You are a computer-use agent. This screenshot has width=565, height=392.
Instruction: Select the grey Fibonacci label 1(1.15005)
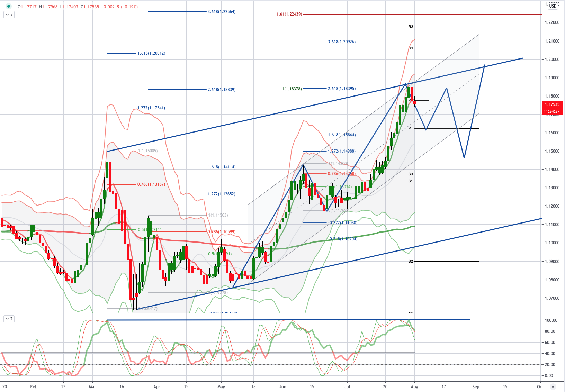coord(148,151)
